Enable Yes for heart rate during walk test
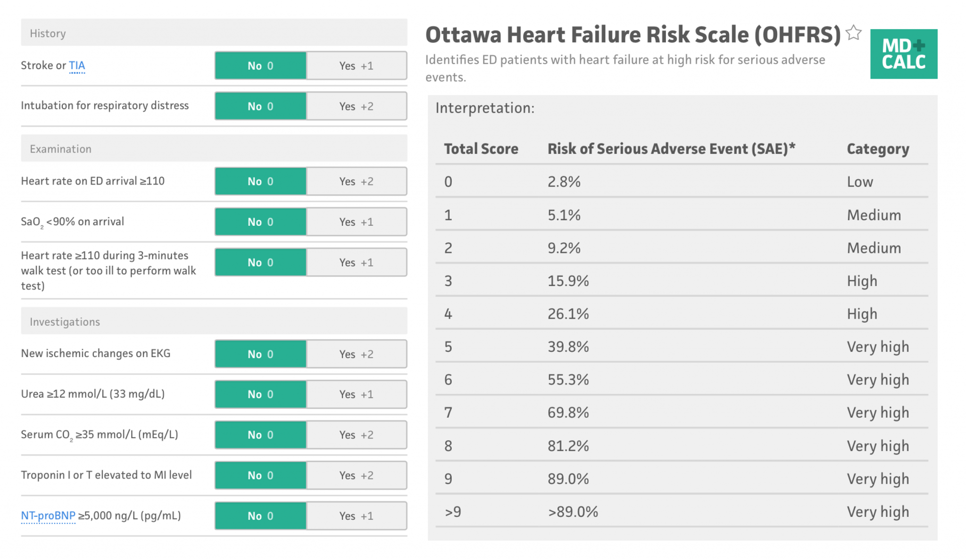 (x=356, y=262)
